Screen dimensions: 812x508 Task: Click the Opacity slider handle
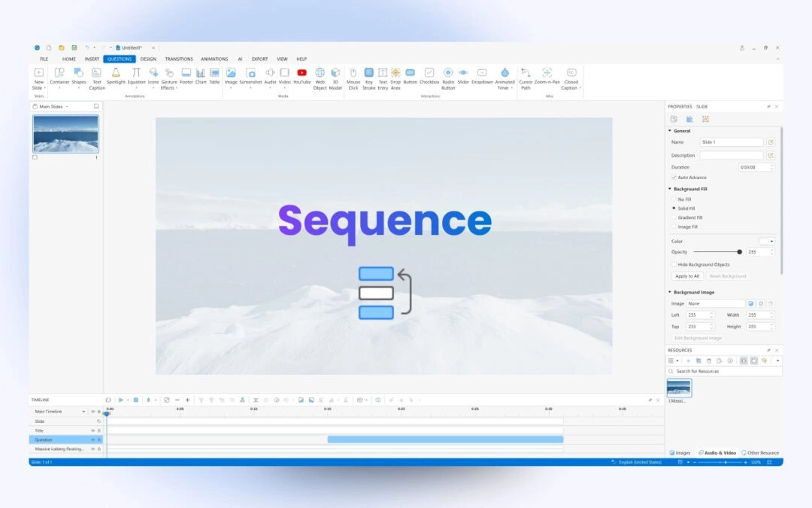(x=740, y=252)
